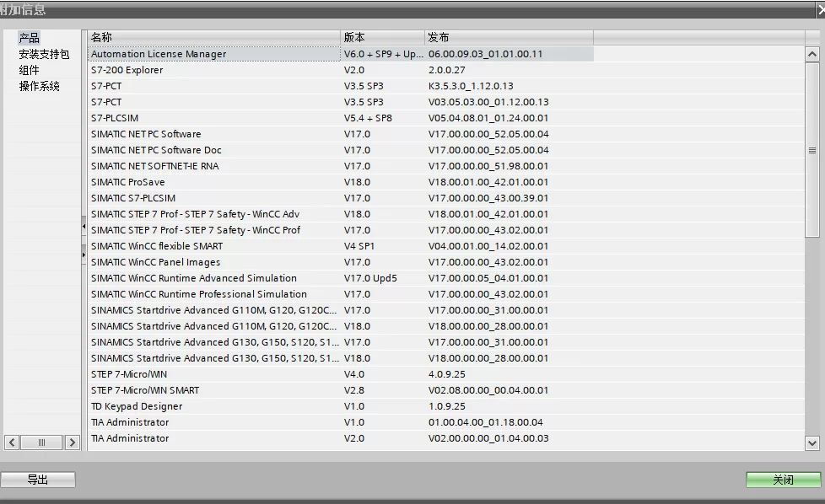
Task: Select the STEP 7-Micro/WIN V4.0 row
Action: click(341, 375)
